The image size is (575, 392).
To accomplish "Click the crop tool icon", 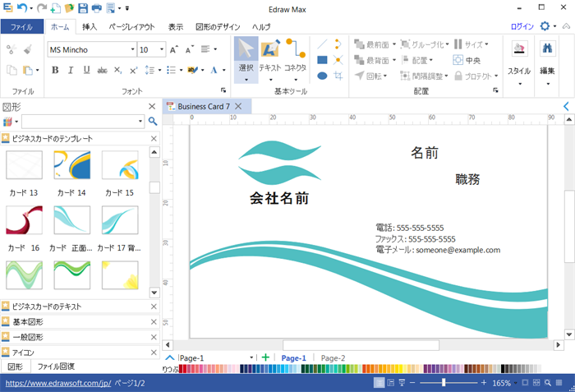I will pos(338,76).
